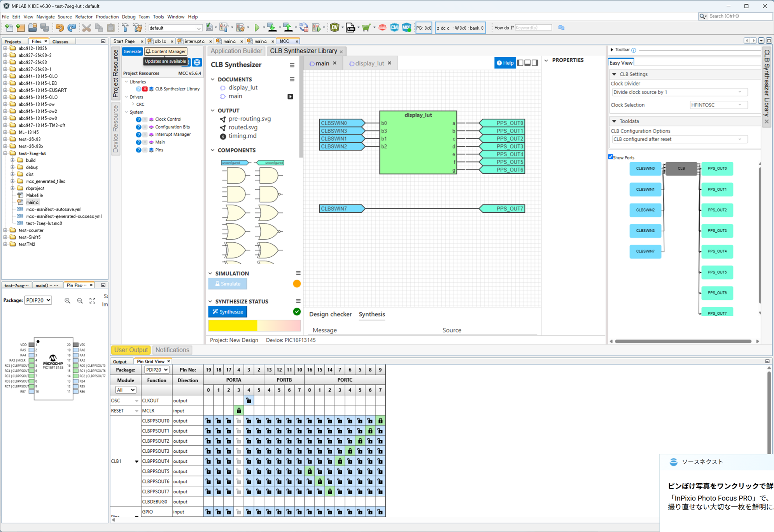Click the Open Project folder icon
The image size is (774, 532).
pyautogui.click(x=33, y=28)
